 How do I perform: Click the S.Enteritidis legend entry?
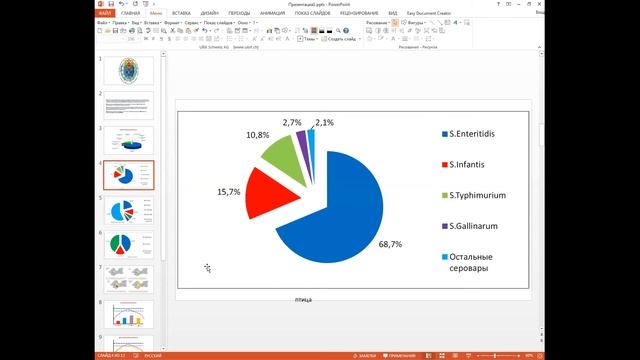point(468,134)
